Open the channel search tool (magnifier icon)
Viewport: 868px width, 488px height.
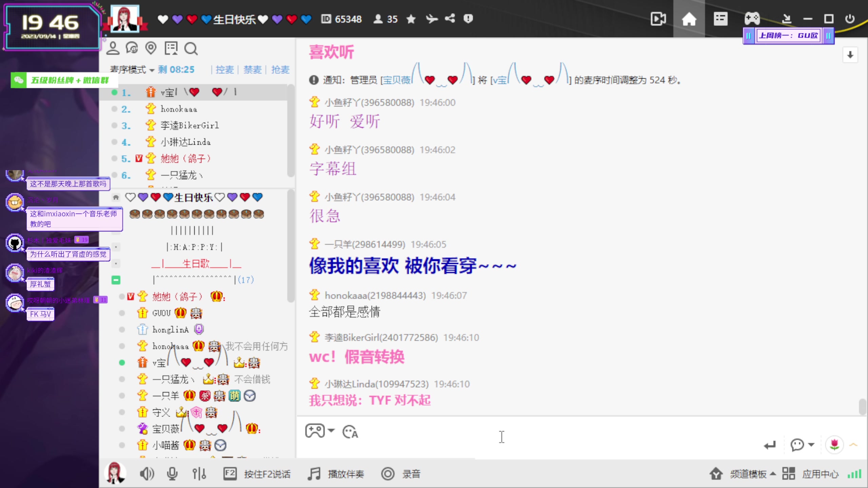[x=191, y=48]
